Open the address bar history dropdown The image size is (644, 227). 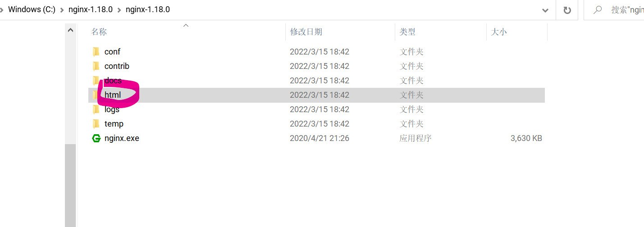(x=545, y=10)
